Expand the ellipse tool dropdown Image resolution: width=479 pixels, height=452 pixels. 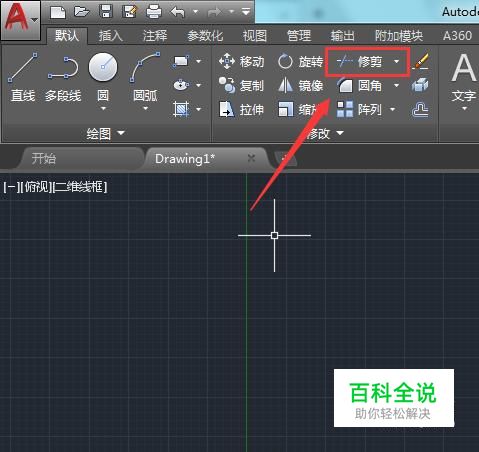click(199, 85)
